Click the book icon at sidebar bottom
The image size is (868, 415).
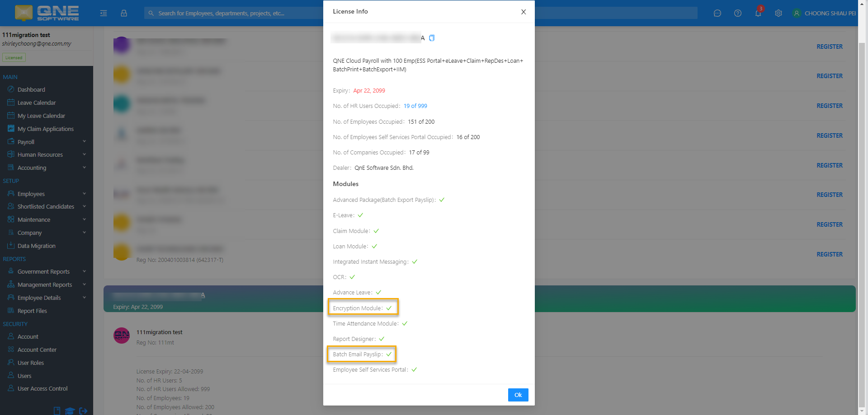(x=57, y=410)
